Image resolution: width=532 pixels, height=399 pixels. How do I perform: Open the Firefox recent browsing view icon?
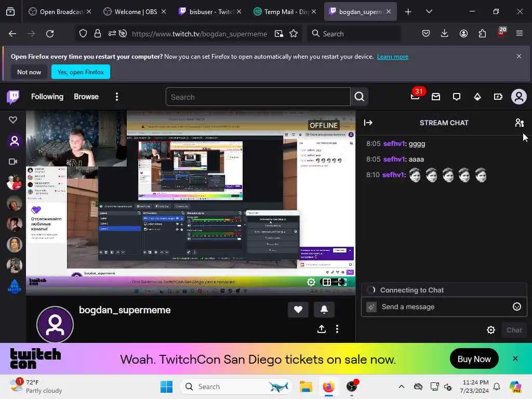tap(10, 12)
